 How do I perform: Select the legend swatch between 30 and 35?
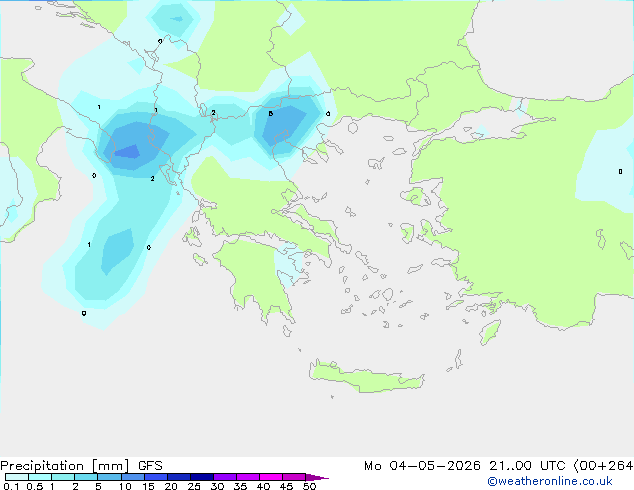point(224,477)
